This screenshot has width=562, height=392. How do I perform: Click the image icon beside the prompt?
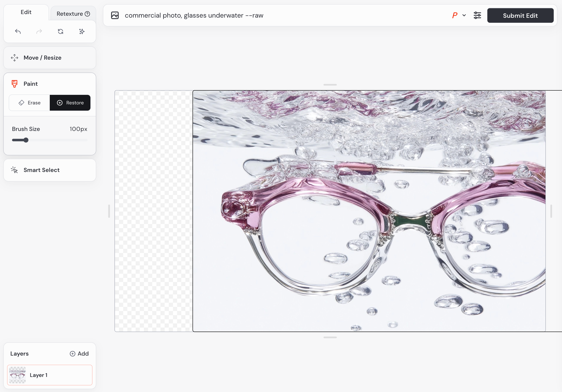[115, 15]
